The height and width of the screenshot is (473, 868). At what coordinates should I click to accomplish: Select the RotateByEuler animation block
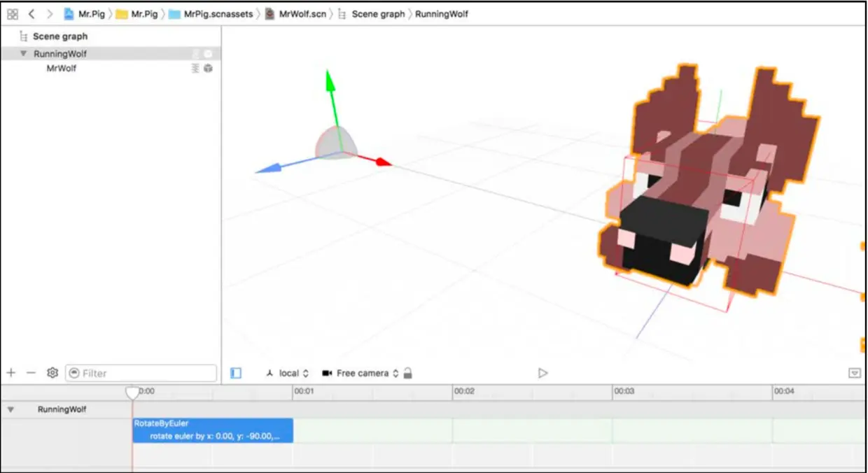click(212, 430)
